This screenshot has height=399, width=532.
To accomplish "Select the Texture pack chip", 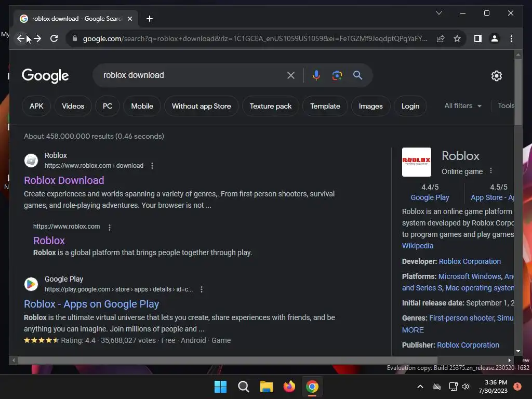I will point(271,106).
